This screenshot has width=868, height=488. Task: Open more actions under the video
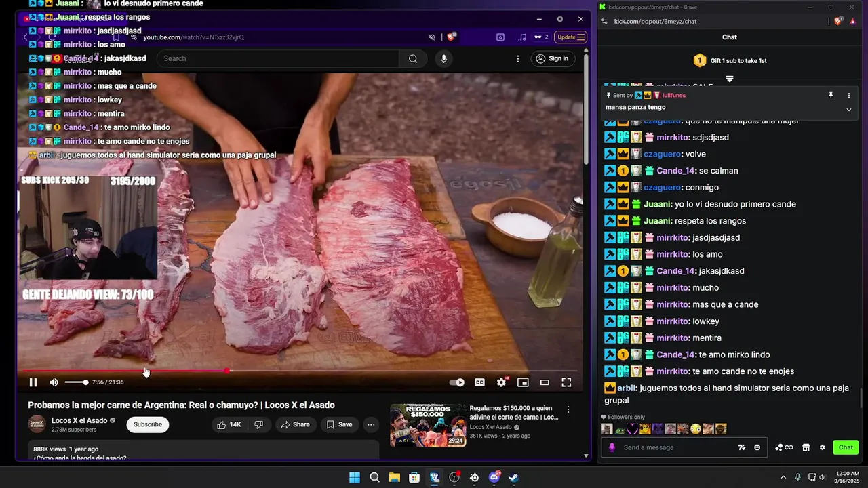pos(371,424)
